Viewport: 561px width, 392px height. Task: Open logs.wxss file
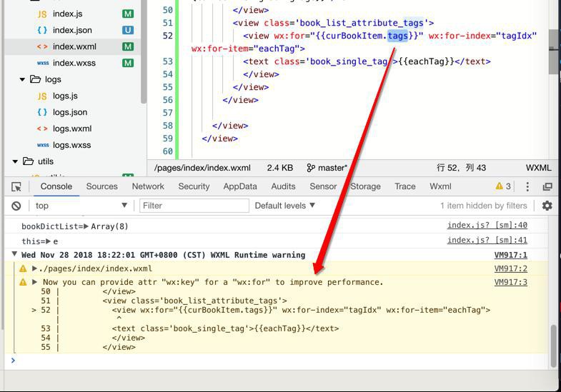[x=71, y=145]
